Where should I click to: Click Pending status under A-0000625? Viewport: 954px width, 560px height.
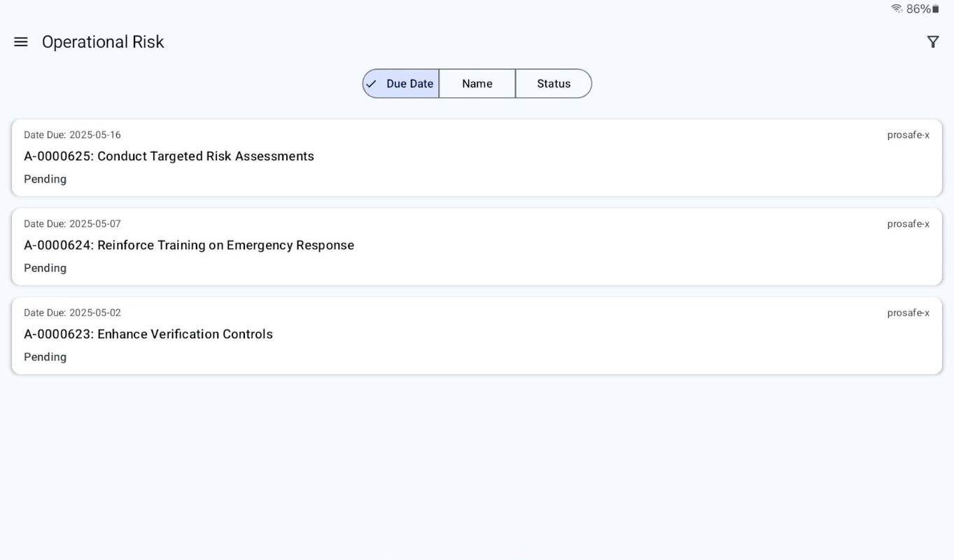coord(45,179)
